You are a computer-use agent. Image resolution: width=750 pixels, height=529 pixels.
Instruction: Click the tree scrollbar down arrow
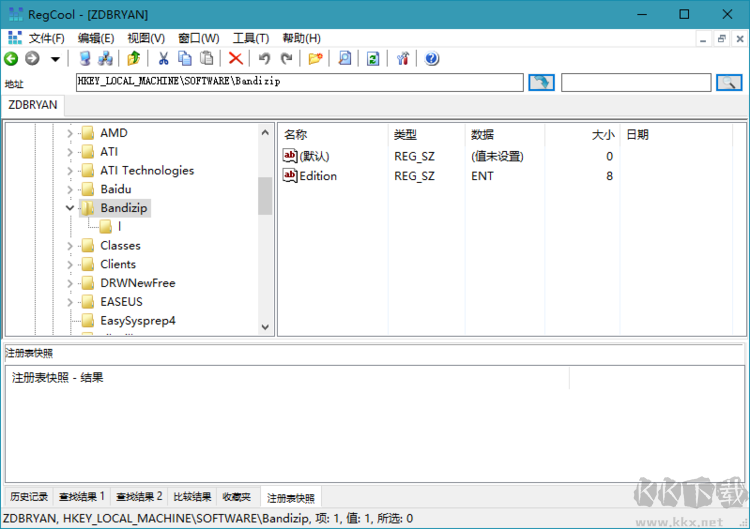coord(265,327)
